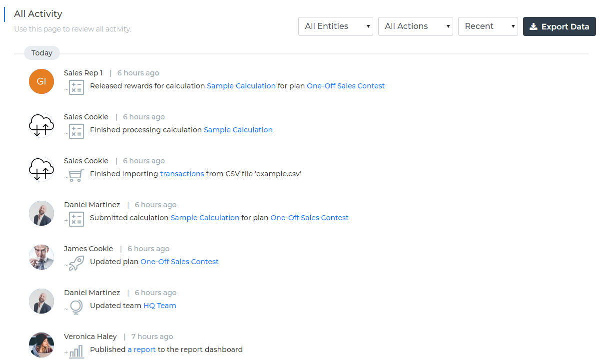Click James Cookie's profile photo
The image size is (605, 364).
coord(41,257)
